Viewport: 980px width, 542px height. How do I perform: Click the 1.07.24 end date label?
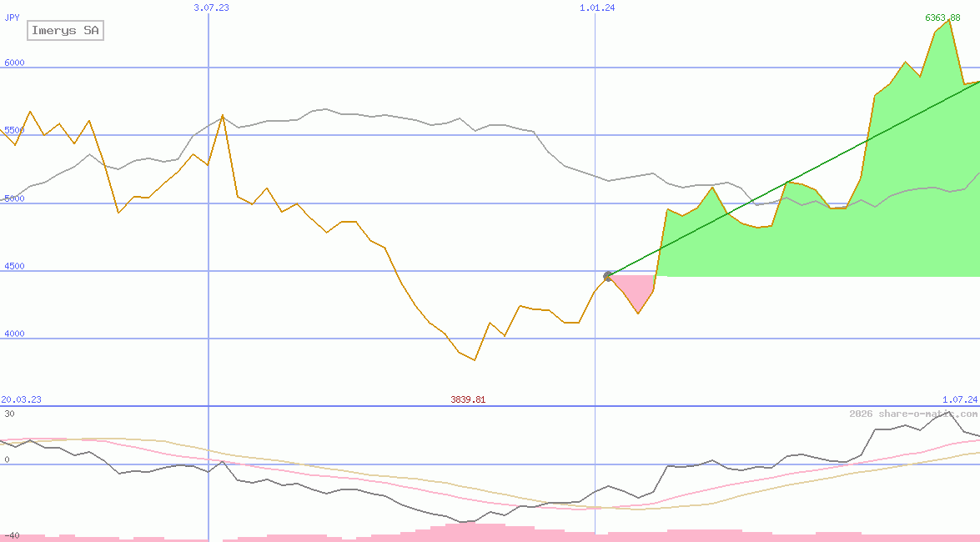[x=959, y=399]
